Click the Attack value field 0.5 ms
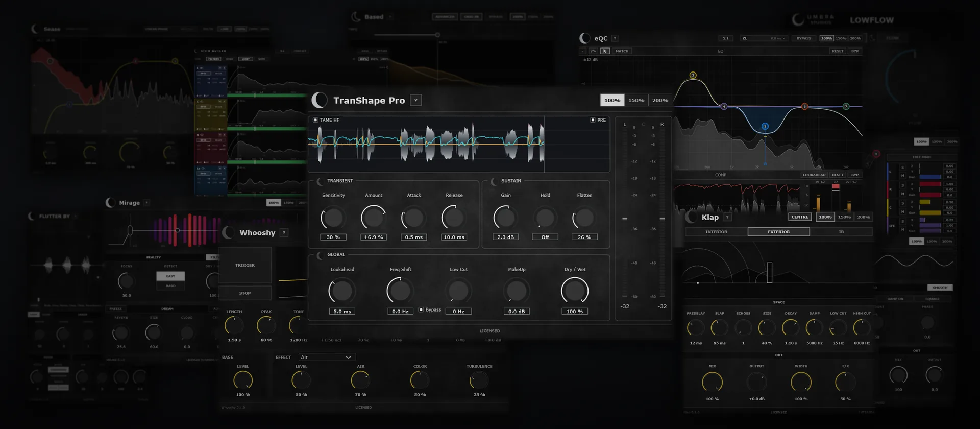This screenshot has height=429, width=980. point(413,237)
